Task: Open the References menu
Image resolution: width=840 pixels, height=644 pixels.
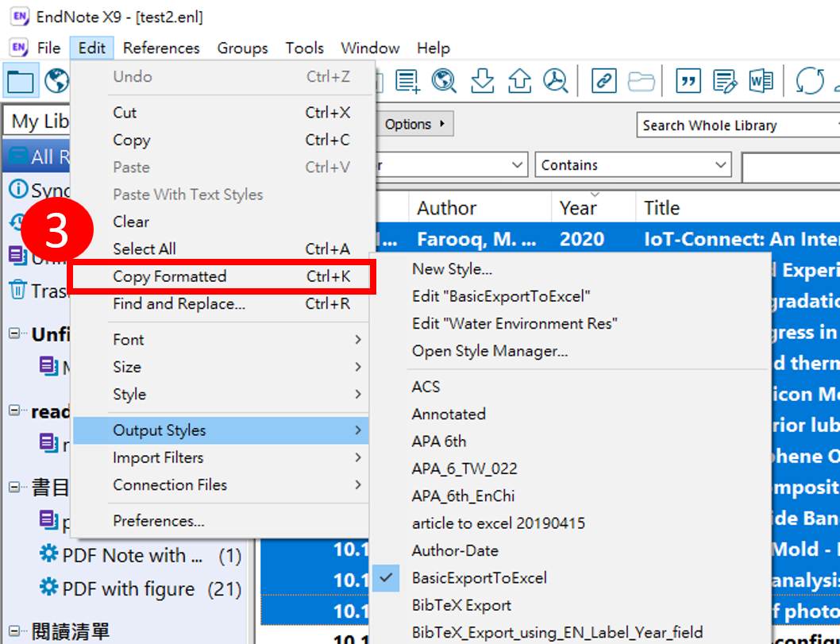Action: click(161, 48)
